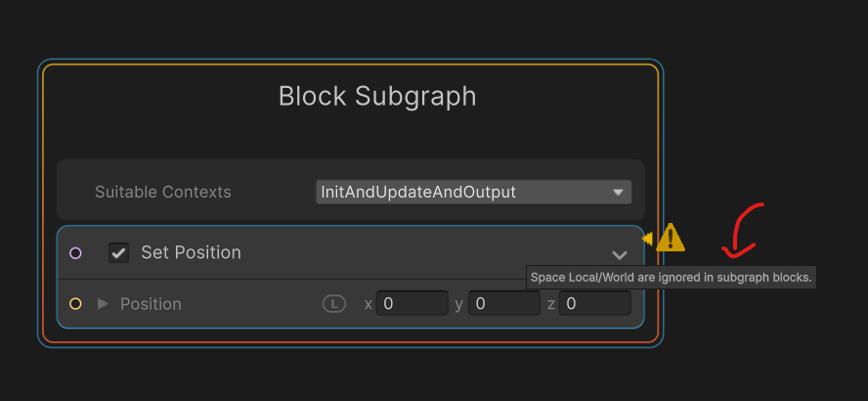Click the yellow warning triangle icon

point(671,239)
